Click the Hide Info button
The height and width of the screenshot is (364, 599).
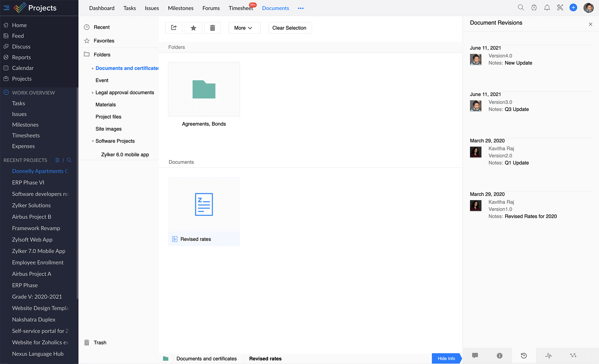click(446, 358)
